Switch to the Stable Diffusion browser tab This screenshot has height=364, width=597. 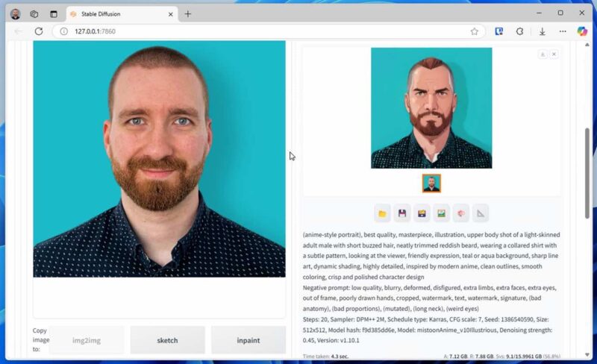point(119,13)
